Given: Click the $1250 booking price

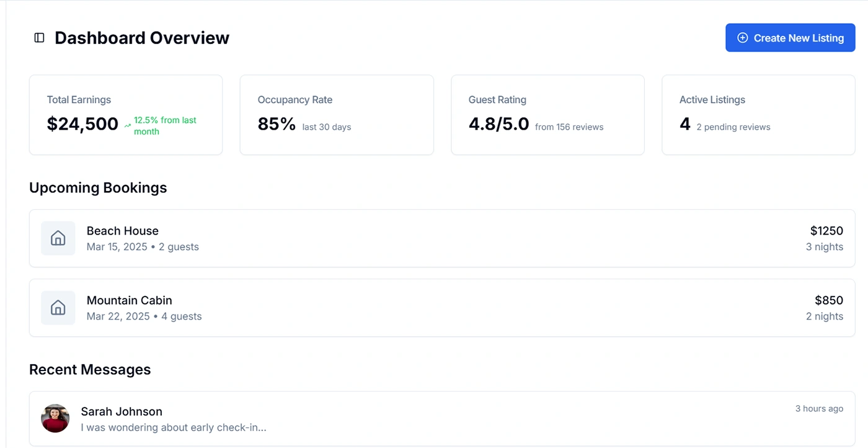Looking at the screenshot, I should pos(826,231).
